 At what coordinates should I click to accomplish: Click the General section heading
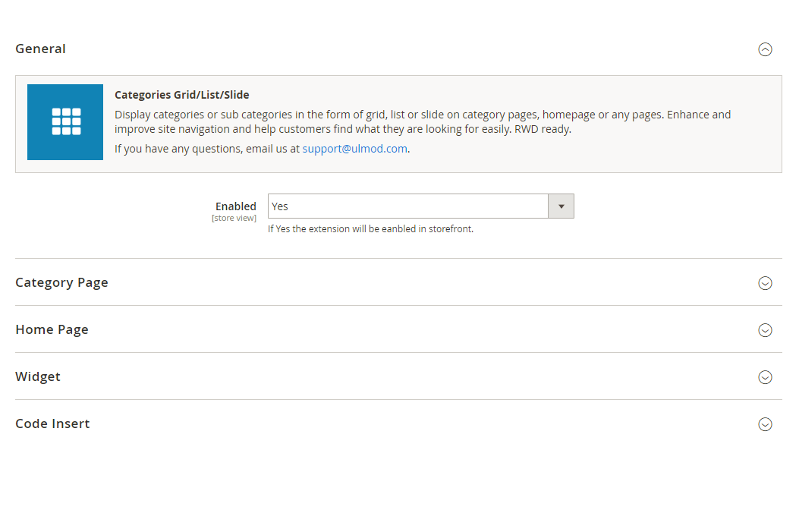(x=41, y=49)
